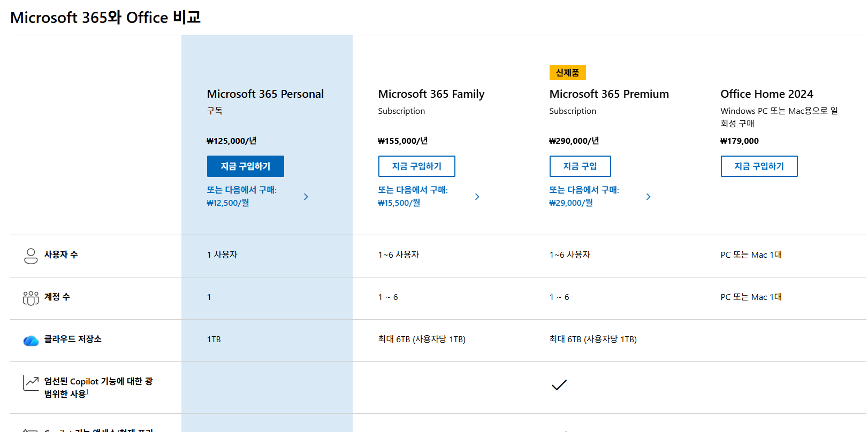
Task: Click '1~6 사용자' cell under Premium
Action: tap(570, 254)
